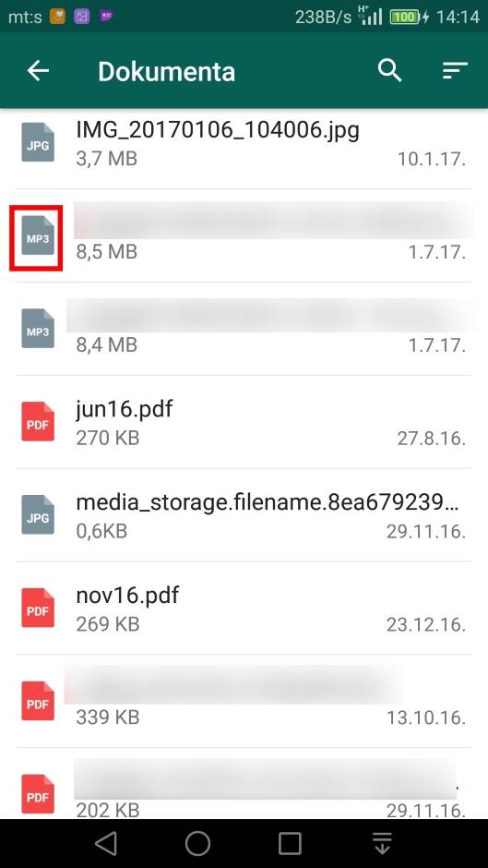Open recent apps square button
This screenshot has width=488, height=868.
290,844
